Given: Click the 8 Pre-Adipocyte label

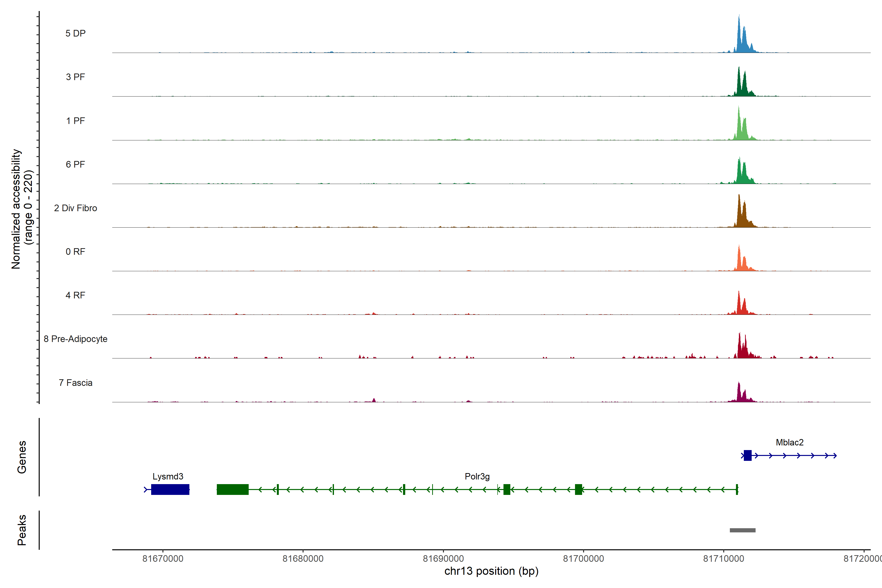Looking at the screenshot, I should [75, 339].
